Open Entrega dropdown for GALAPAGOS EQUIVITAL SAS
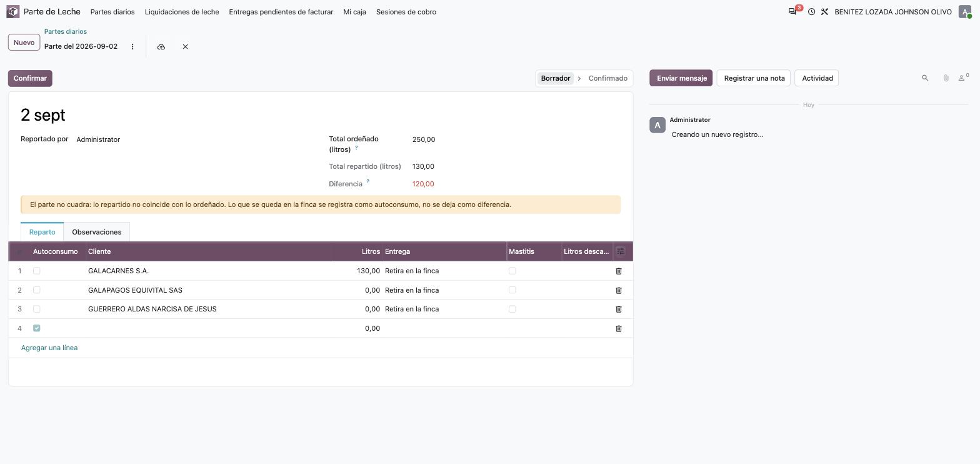Image resolution: width=980 pixels, height=464 pixels. click(444, 290)
